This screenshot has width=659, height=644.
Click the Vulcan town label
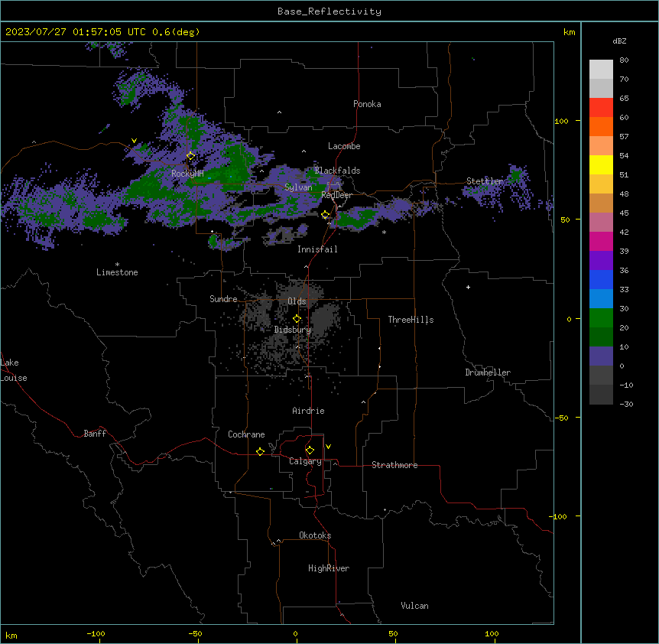coord(414,606)
